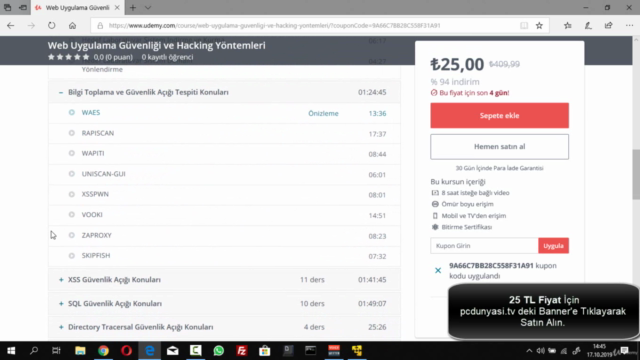
Task: Expand SQL Güvenlik Açığı Konuları section
Action: pyautogui.click(x=61, y=304)
